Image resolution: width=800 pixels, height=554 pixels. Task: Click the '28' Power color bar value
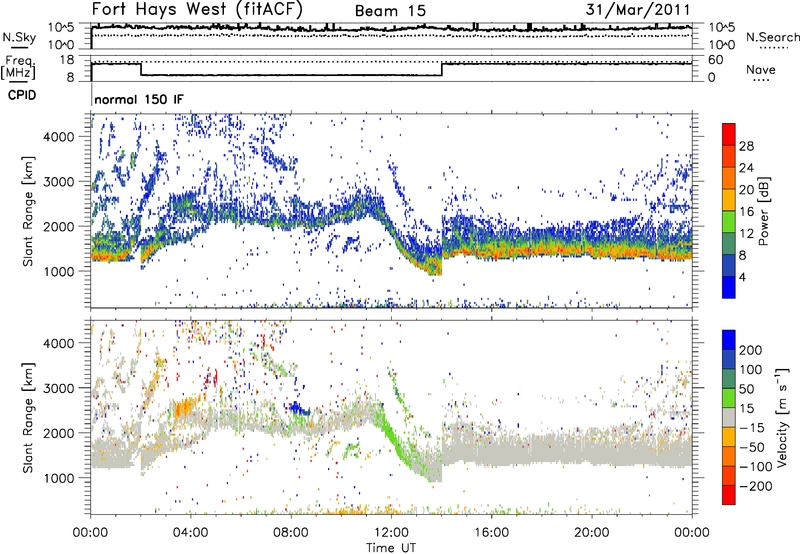(746, 146)
